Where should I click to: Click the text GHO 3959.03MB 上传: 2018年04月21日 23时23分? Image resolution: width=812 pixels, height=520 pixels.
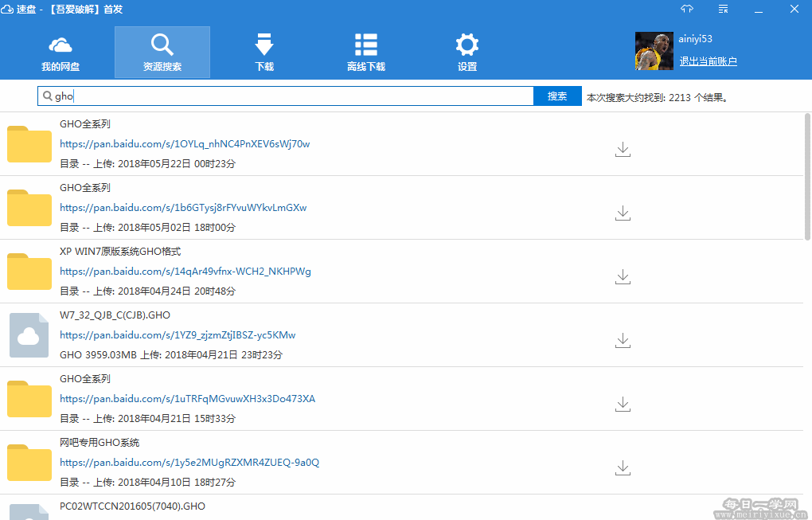pos(171,355)
